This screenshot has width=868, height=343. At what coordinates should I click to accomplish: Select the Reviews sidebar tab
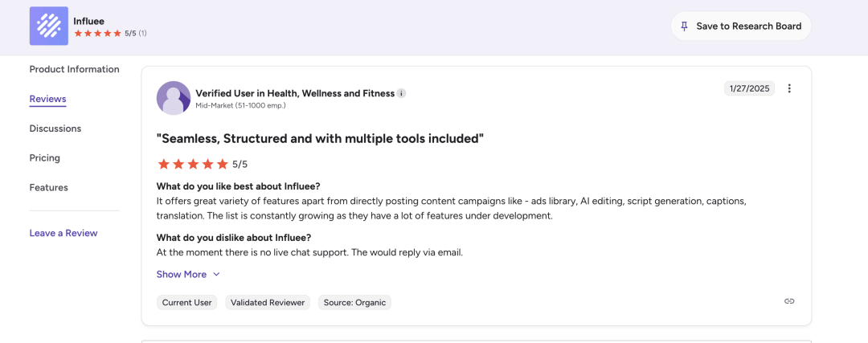[x=47, y=99]
